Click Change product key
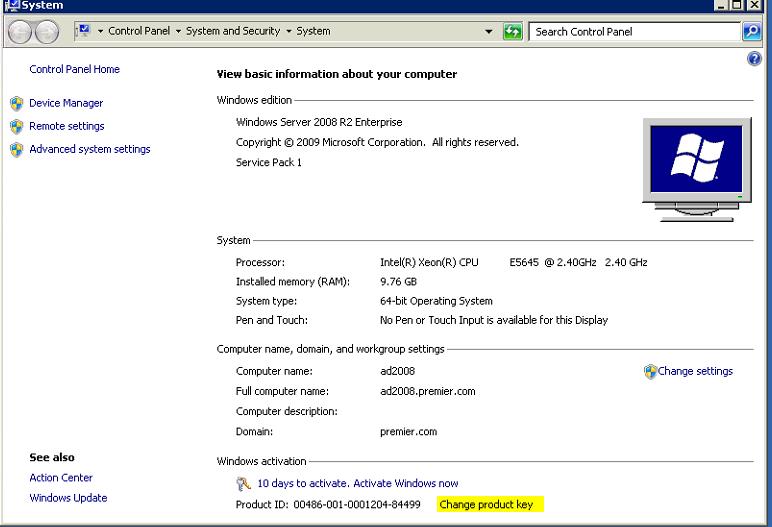772x527 pixels. (486, 505)
